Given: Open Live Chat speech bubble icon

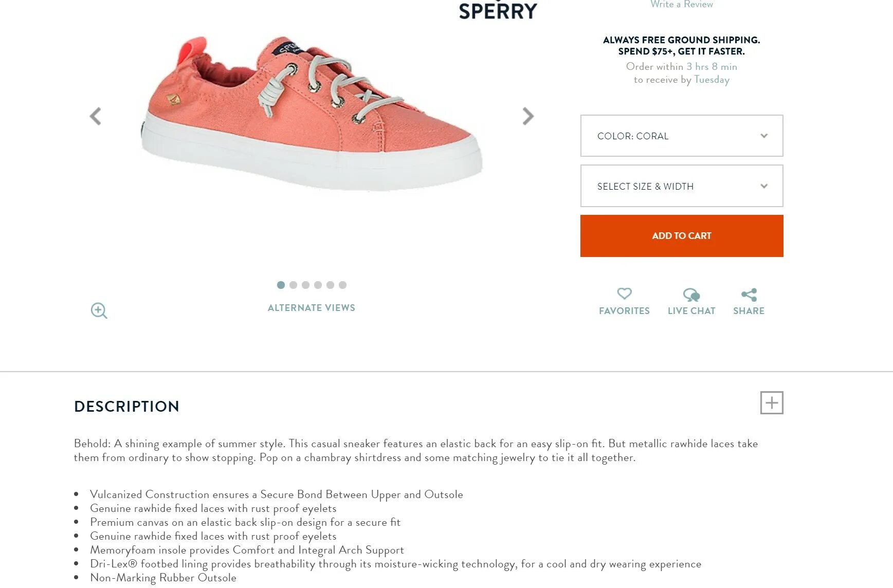Looking at the screenshot, I should [691, 295].
